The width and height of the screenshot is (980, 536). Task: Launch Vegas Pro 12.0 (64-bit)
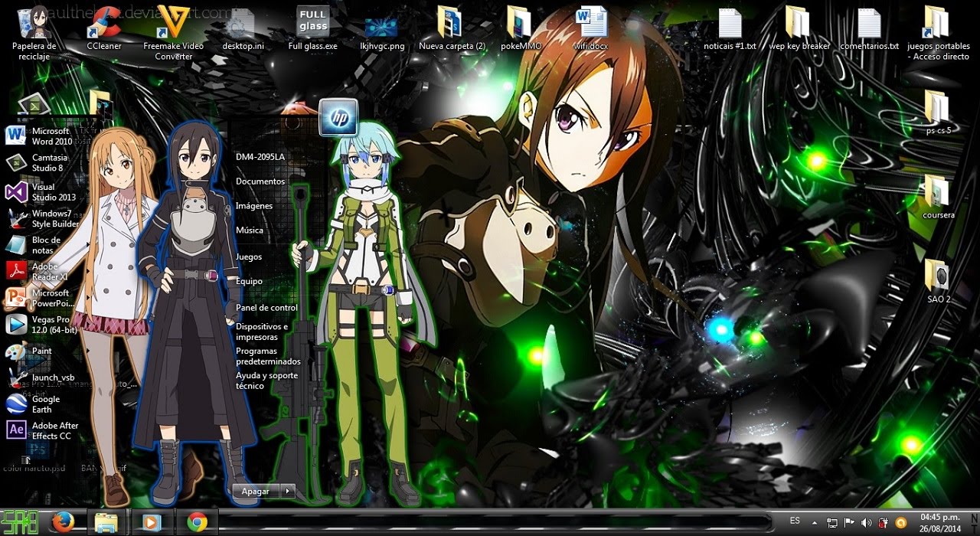[41, 325]
